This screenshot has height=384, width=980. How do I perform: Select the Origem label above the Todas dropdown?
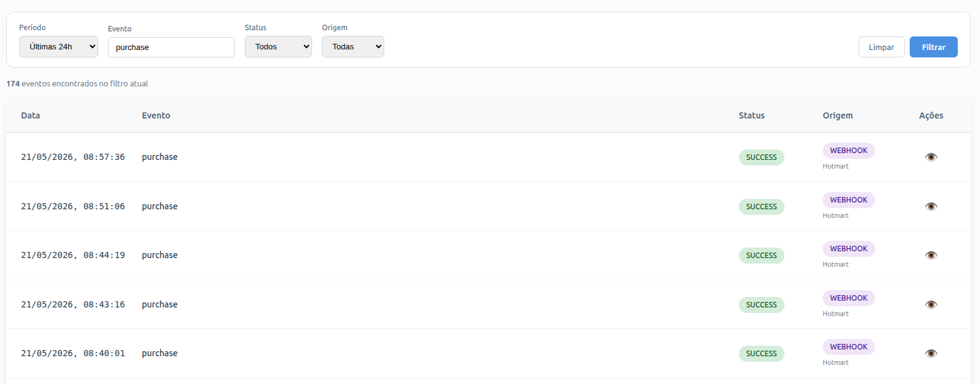click(x=334, y=28)
